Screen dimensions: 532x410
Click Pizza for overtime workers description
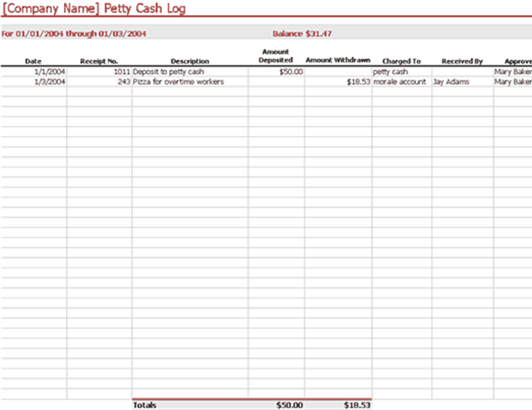[x=179, y=82]
